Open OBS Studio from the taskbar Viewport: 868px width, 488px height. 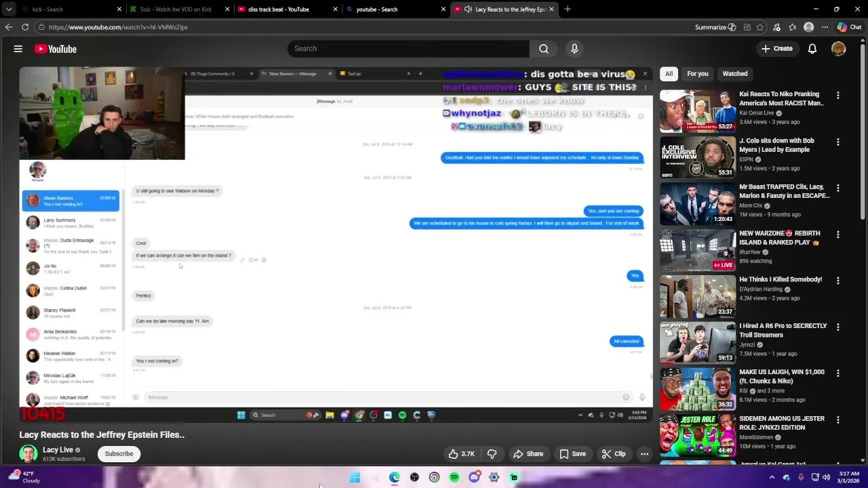pyautogui.click(x=414, y=478)
